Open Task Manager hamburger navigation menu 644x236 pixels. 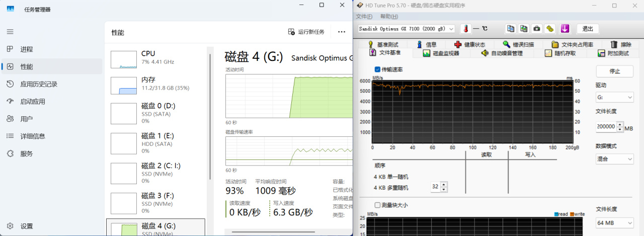[x=10, y=32]
